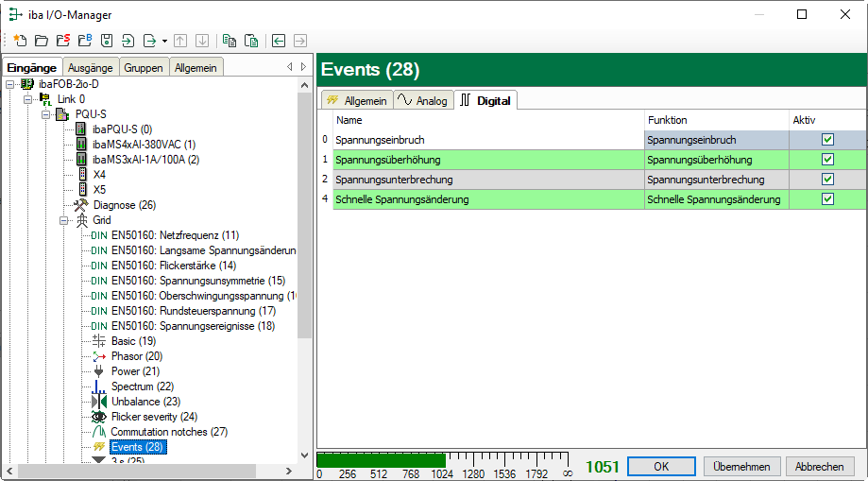Click the Open folder toolbar icon
The width and height of the screenshot is (868, 481).
pyautogui.click(x=41, y=41)
